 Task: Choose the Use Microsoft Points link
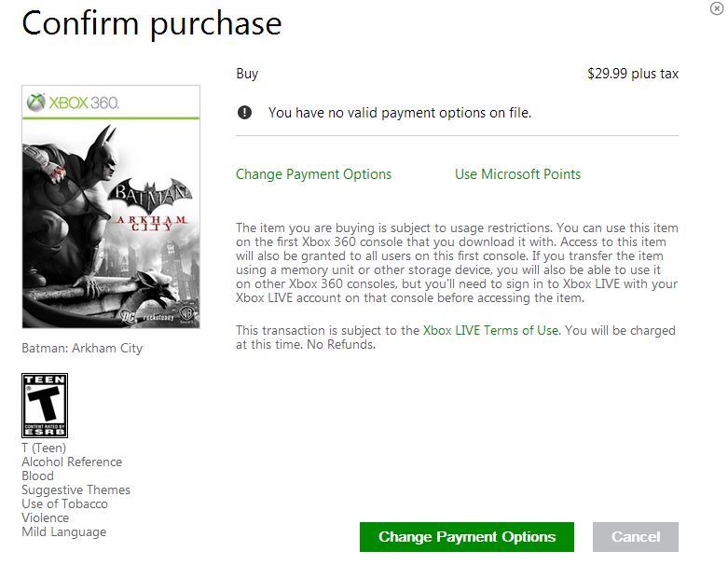click(x=517, y=174)
